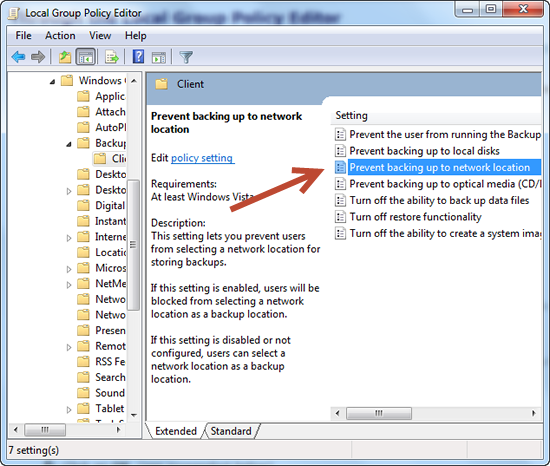This screenshot has width=550, height=466.
Task: Toggle the Show/Hide Console Tree icon
Action: point(86,56)
